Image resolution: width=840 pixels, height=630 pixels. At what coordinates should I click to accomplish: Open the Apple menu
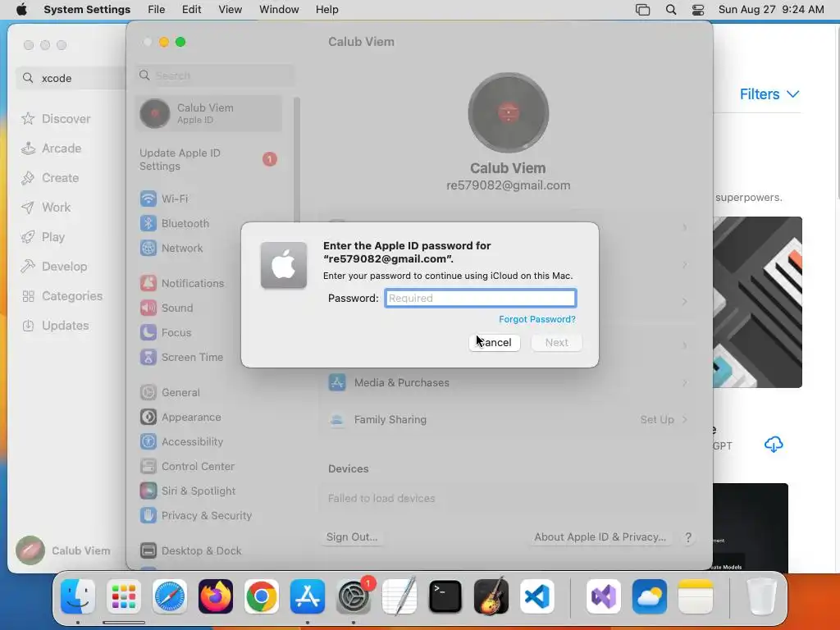21,10
